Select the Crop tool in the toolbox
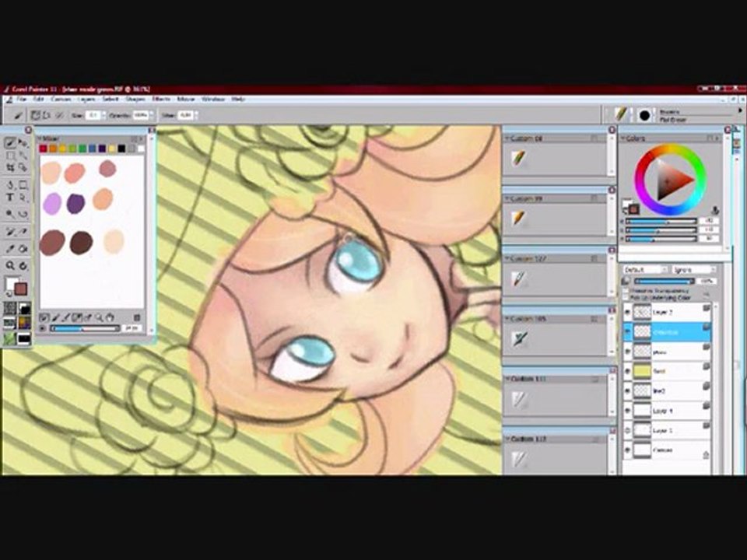Viewport: 747px width, 560px height. tap(10, 167)
